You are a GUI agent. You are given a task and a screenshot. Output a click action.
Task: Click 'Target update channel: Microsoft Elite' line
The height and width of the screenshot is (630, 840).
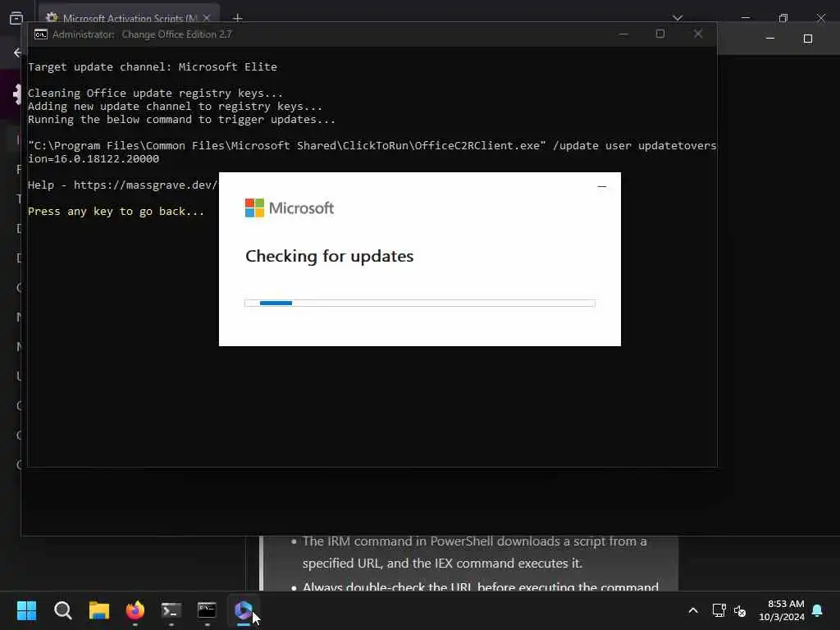coord(152,67)
